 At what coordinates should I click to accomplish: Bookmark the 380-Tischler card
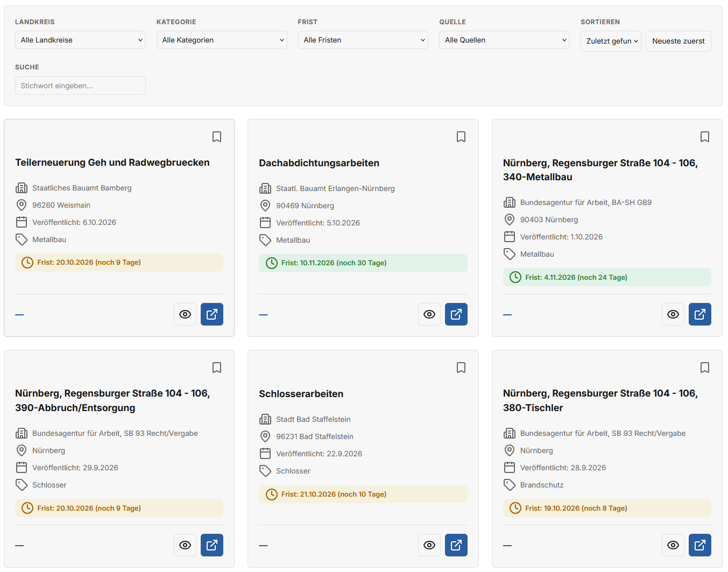pos(705,368)
